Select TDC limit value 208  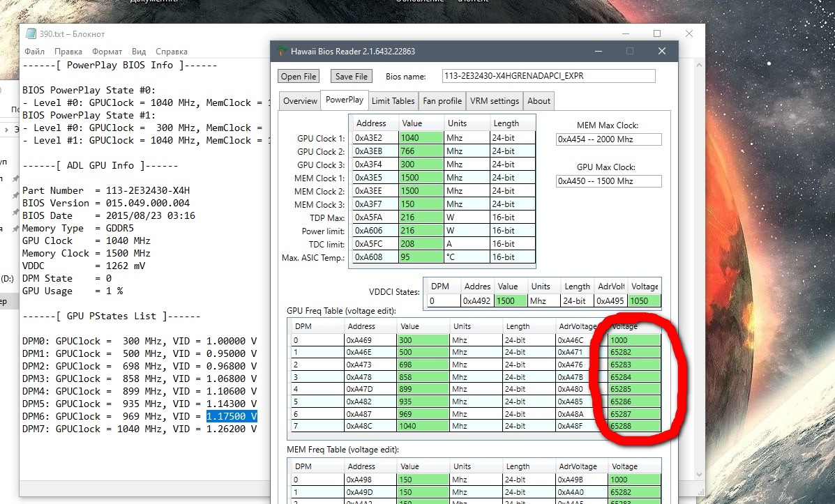point(421,244)
